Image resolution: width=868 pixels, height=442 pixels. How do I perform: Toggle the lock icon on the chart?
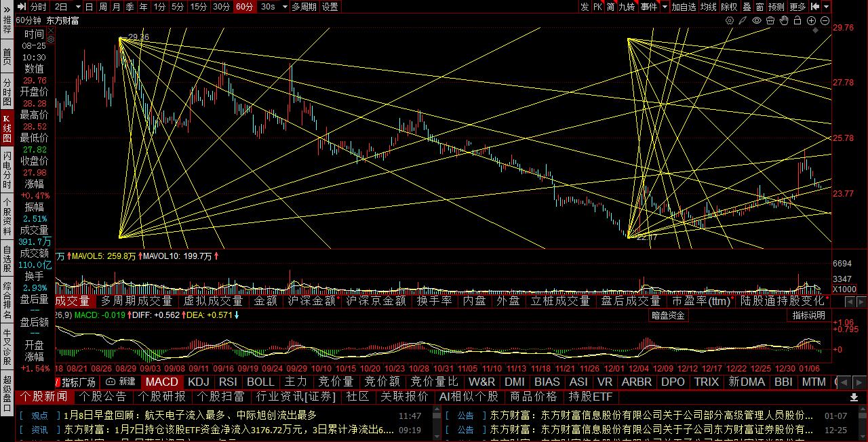(797, 20)
